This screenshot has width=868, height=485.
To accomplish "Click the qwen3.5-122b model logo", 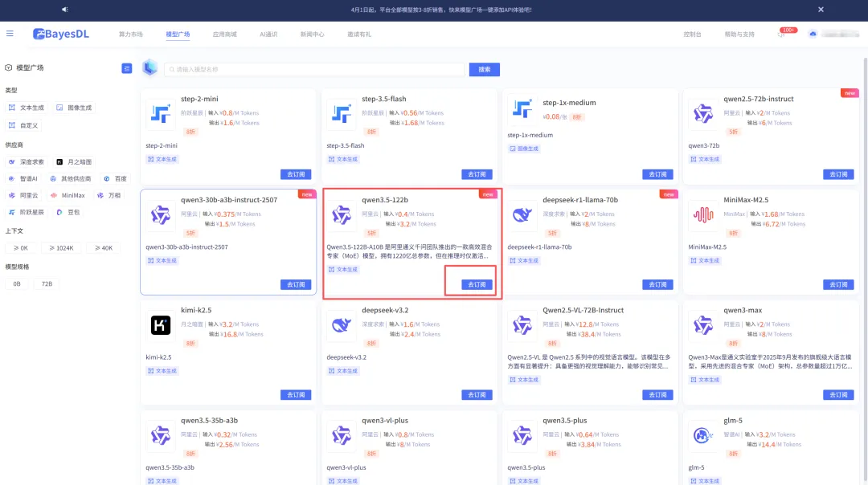I will [341, 215].
